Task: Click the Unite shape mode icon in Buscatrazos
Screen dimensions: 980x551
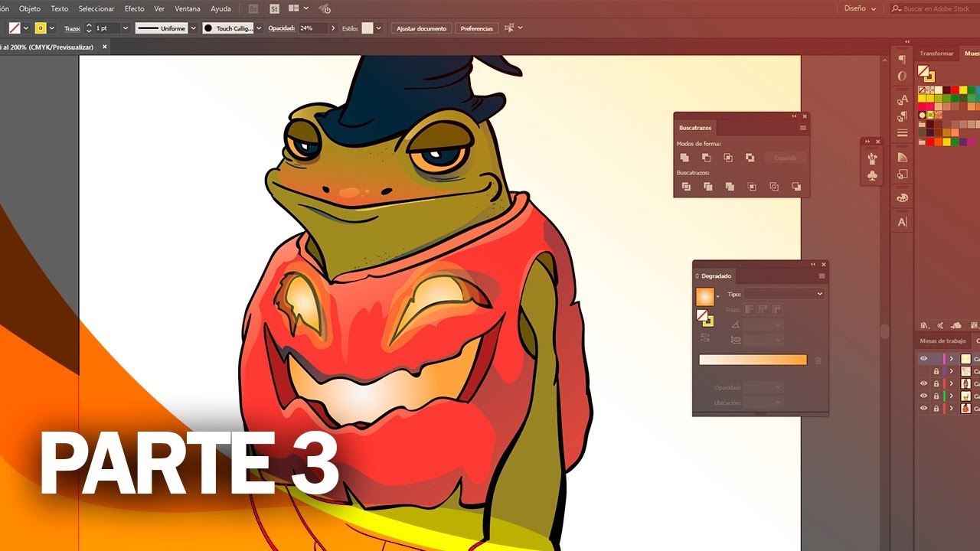Action: pos(684,158)
